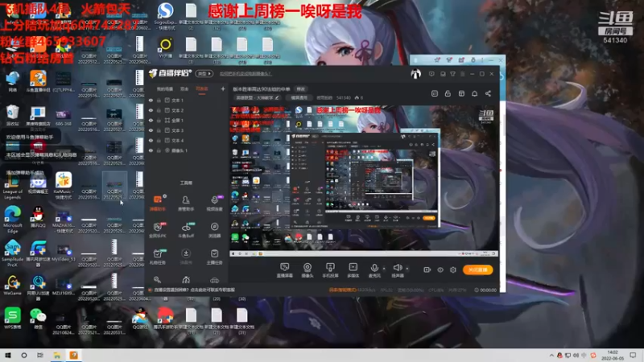Select the 文本 4 source row
Image resolution: width=644 pixels, height=362 pixels.
click(187, 140)
